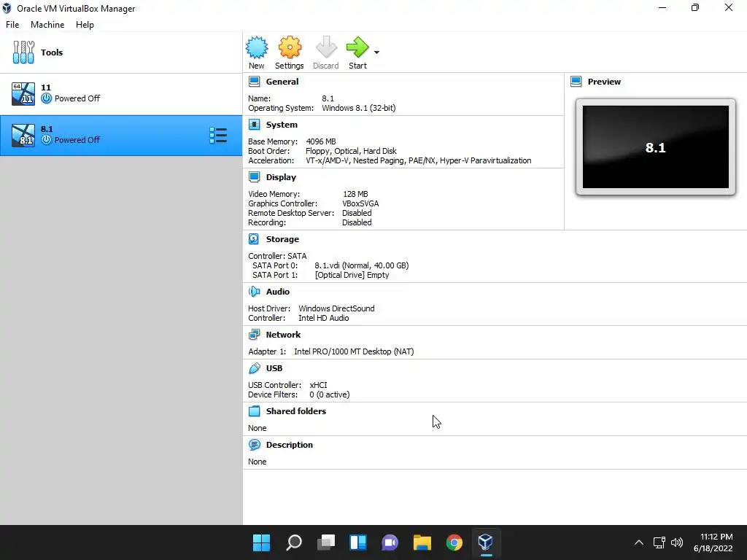Click the Discard arrow icon
This screenshot has height=560, width=747.
[326, 47]
